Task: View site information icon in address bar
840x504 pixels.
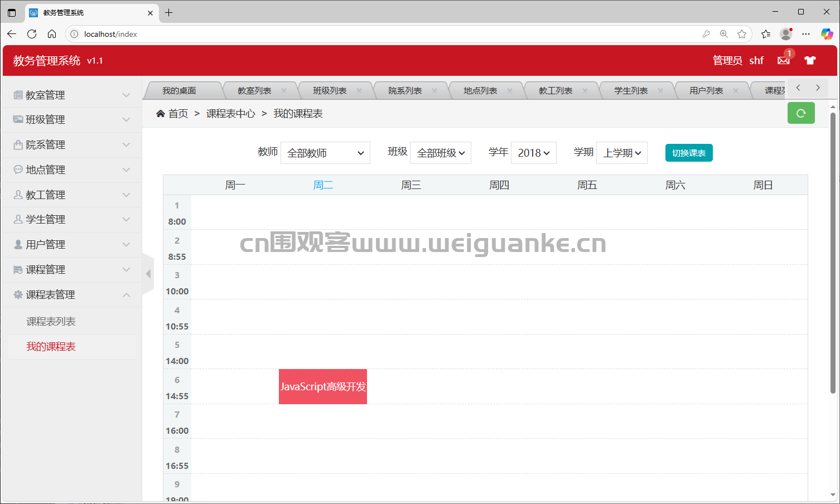Action: coord(74,34)
